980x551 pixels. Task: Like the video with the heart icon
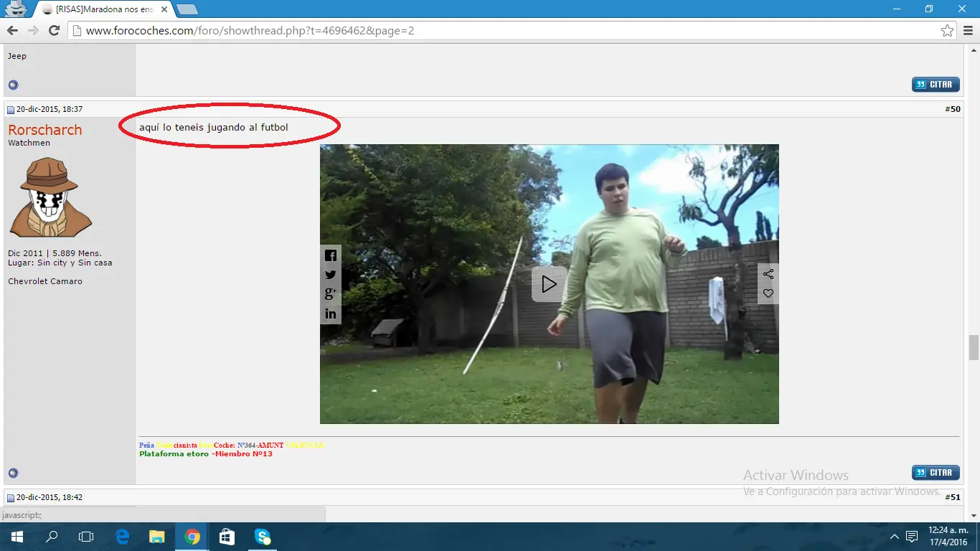pyautogui.click(x=768, y=293)
